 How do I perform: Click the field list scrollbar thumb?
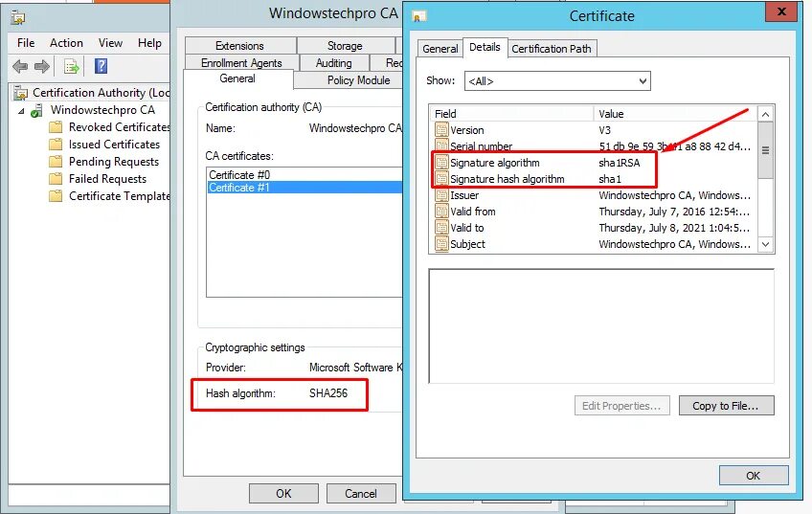tap(765, 150)
